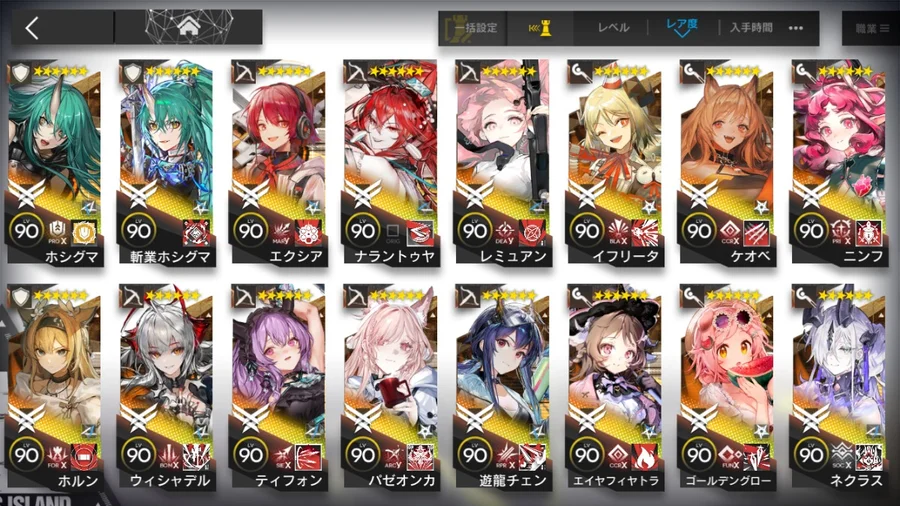Open more sort options ellipsis

coord(796,28)
